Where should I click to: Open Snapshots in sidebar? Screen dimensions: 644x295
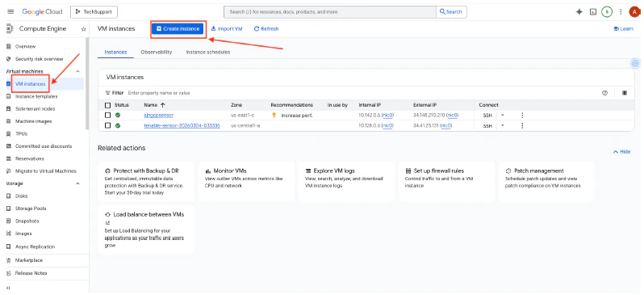tap(27, 221)
